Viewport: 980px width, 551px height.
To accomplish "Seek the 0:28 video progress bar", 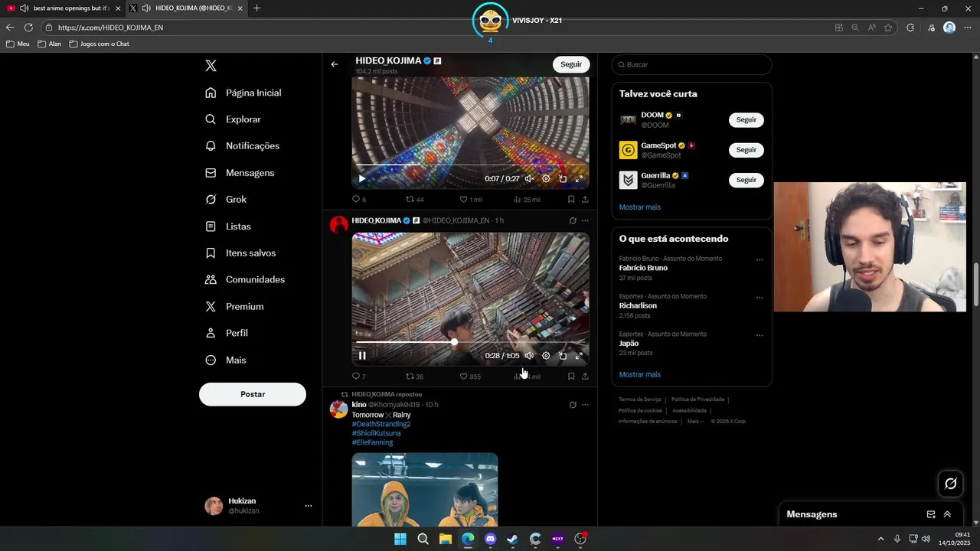I will (x=470, y=342).
